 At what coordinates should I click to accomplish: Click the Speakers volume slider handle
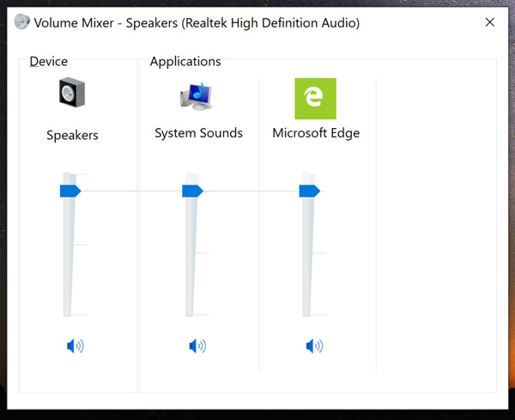70,191
